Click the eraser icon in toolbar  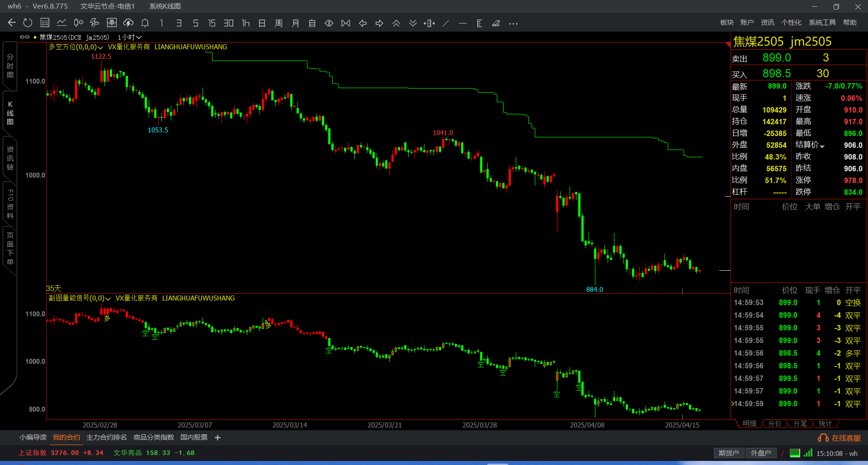496,23
